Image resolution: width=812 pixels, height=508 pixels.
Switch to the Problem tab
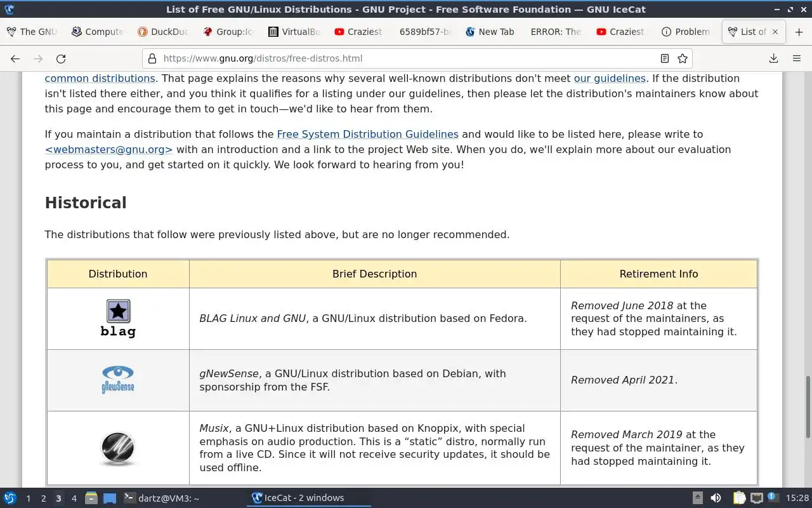pos(686,32)
